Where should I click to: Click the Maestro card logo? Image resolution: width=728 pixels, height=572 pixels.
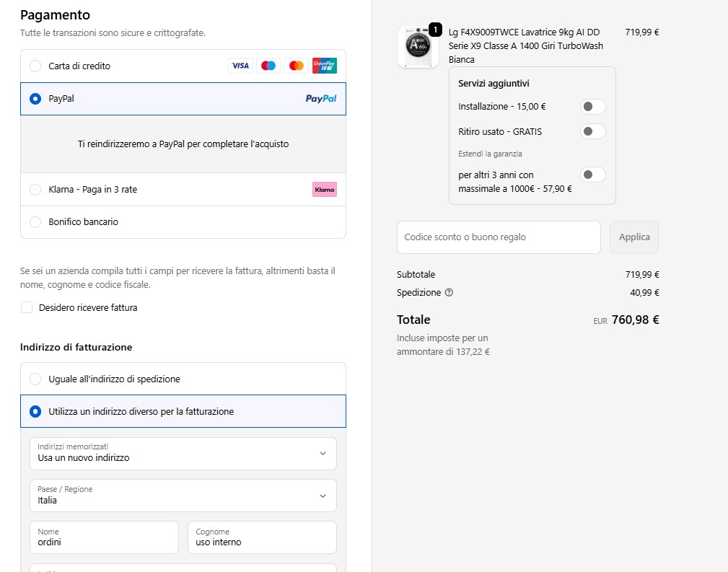coord(268,66)
